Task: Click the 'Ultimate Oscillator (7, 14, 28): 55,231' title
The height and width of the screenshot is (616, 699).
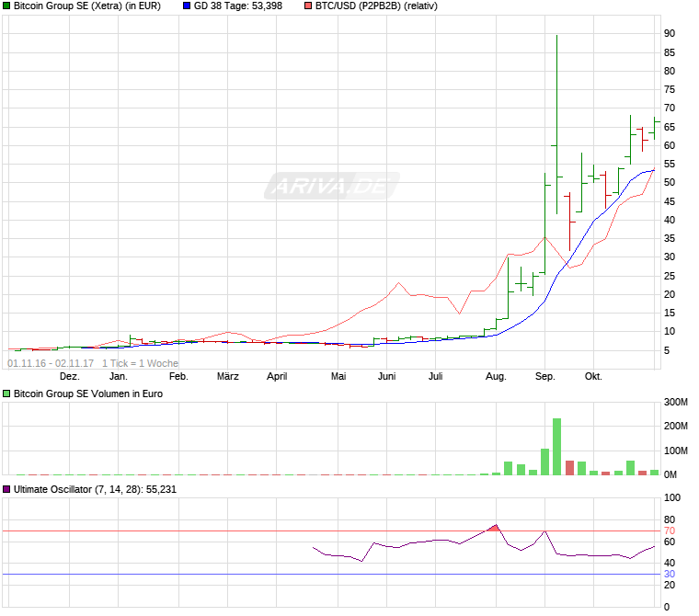Action: 95,489
